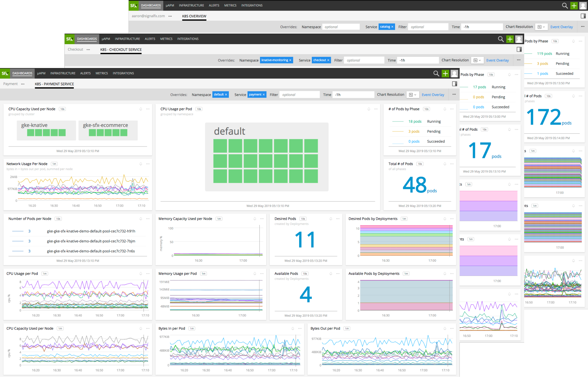588x377 pixels.
Task: Click alert bell on Number of Pods per Node chart
Action: (141, 219)
